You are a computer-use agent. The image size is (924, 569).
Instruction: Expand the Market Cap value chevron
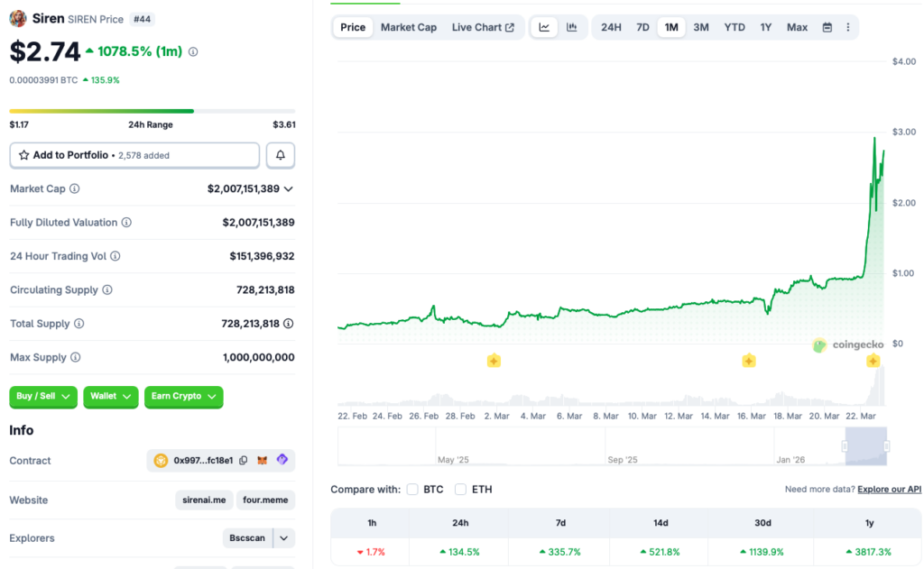[288, 188]
